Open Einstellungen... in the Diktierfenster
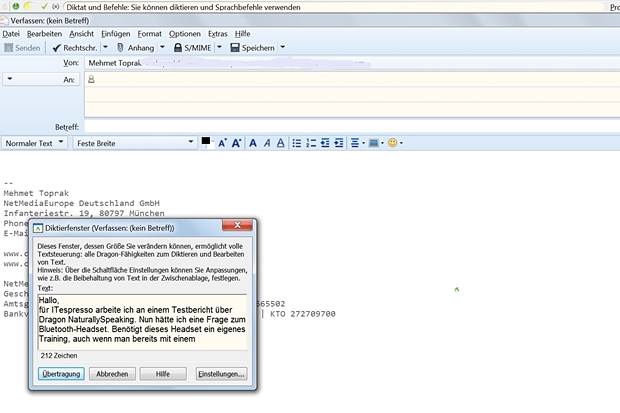 click(221, 374)
